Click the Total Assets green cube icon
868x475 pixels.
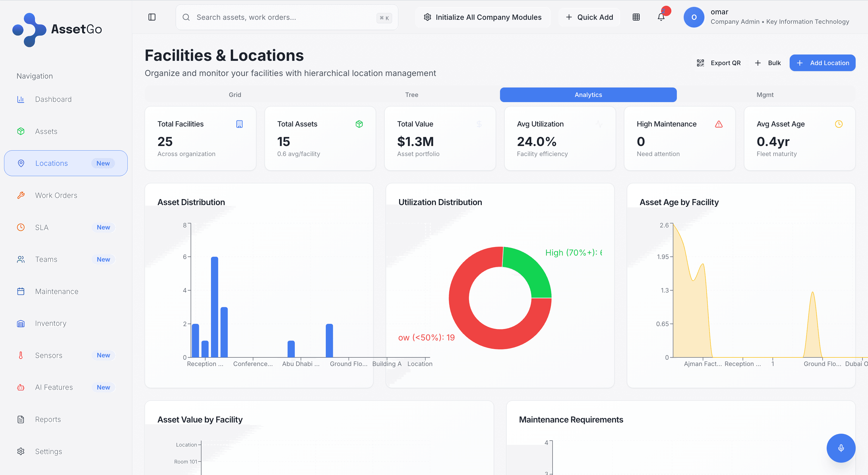coord(359,124)
